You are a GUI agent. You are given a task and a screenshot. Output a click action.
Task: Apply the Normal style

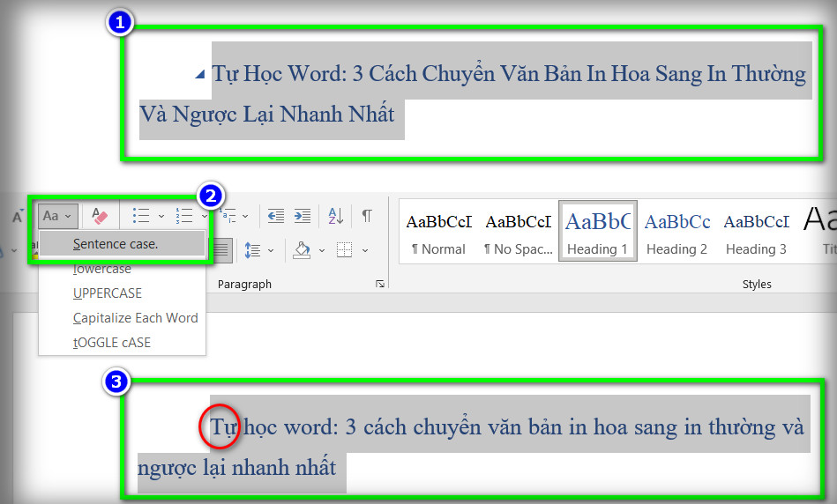(438, 232)
